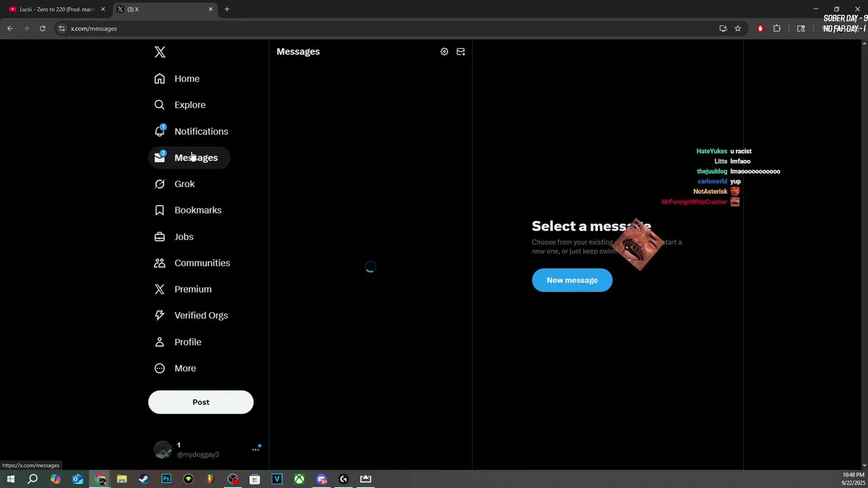868x488 pixels.
Task: Close the Lucki - Zero to 220 tab
Action: click(103, 9)
